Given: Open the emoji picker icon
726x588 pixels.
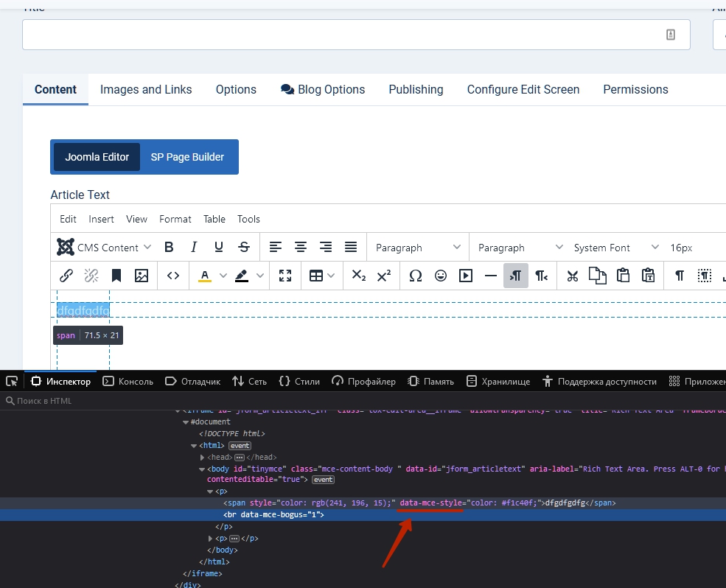Looking at the screenshot, I should point(441,276).
